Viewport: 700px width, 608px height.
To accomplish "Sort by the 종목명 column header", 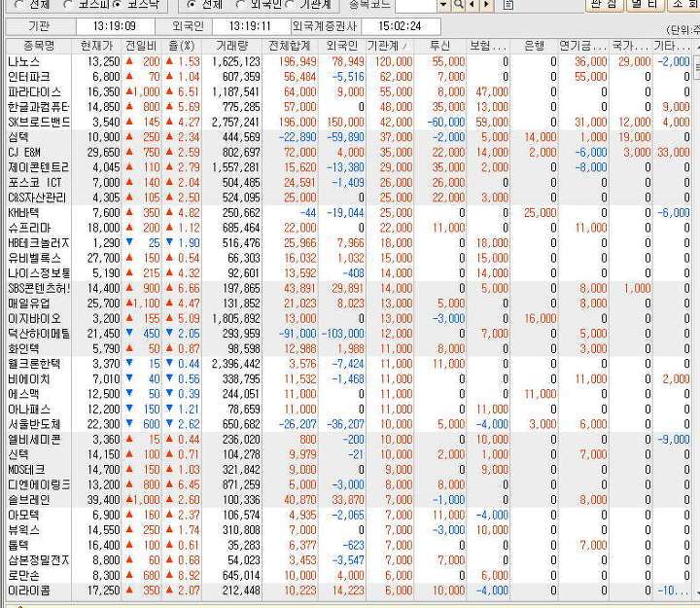I will [38, 46].
